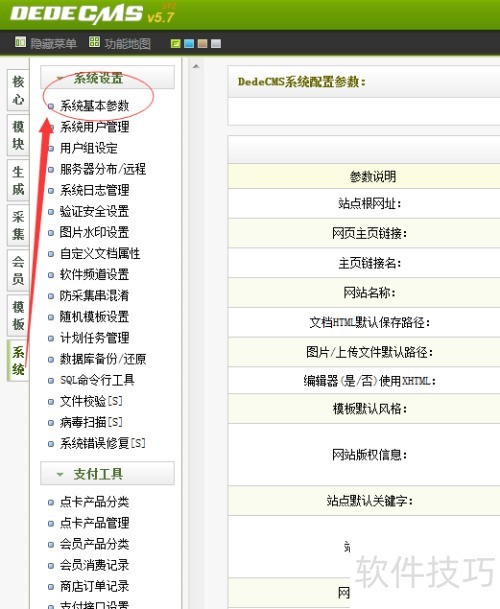This screenshot has height=609, width=500.
Task: Click the 参数说明 column header
Action: click(x=373, y=177)
